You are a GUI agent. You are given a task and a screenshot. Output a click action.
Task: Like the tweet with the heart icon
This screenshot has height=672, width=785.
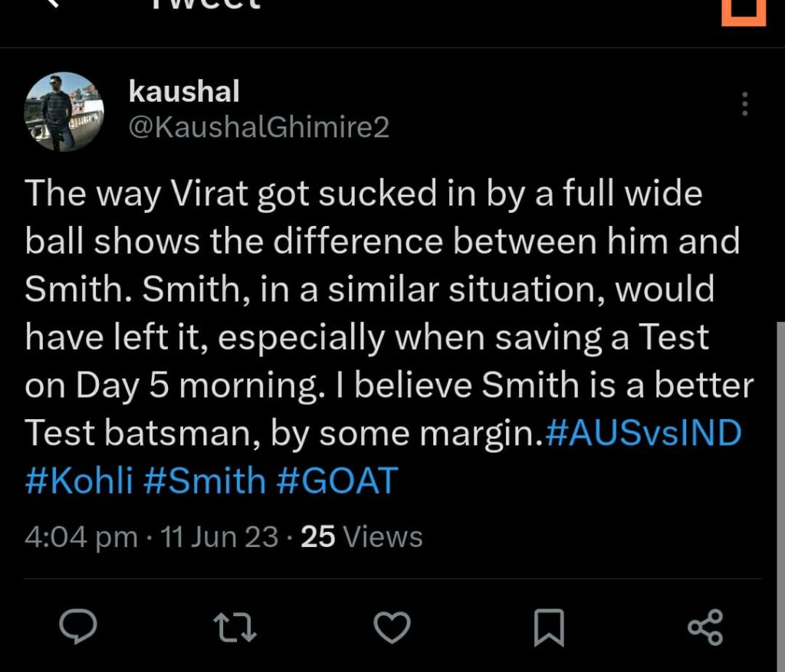(392, 628)
